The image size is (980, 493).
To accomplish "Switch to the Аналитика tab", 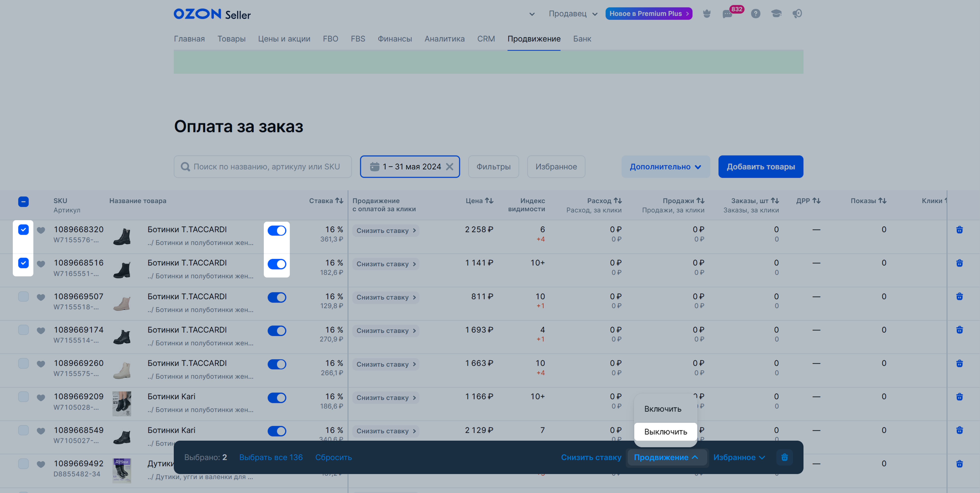I will [444, 39].
